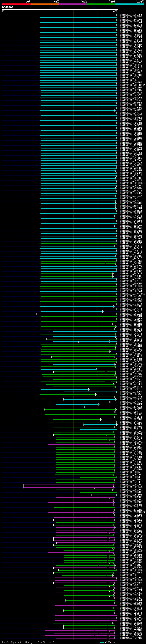The image size is (146, 644).
Task: Click the cyan ~100% identity legend segment
Action: (130, 4)
